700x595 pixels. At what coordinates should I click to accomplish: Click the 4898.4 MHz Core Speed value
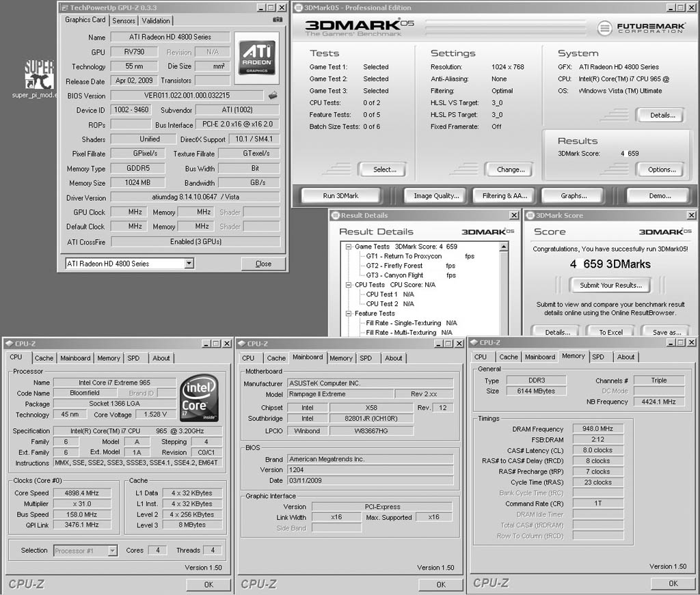[82, 493]
